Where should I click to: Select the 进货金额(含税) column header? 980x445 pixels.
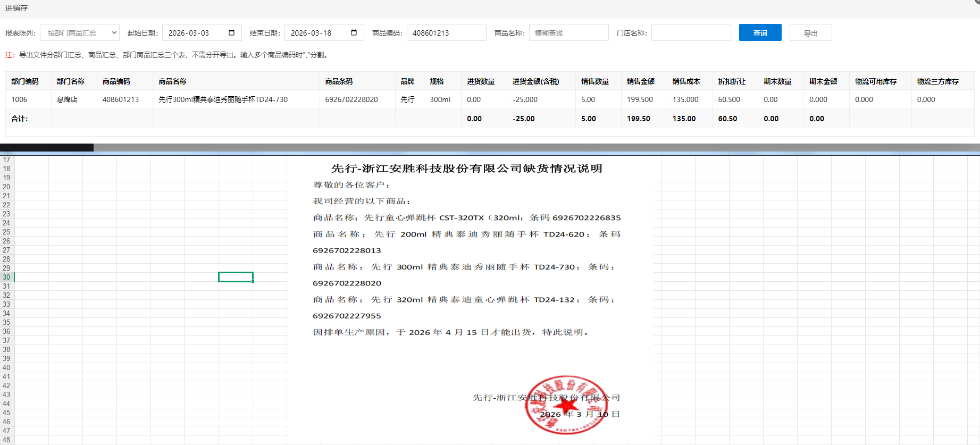pyautogui.click(x=535, y=81)
